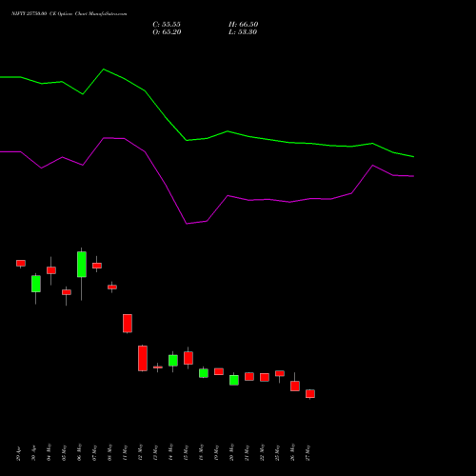Select the 22 May date label

(262, 452)
